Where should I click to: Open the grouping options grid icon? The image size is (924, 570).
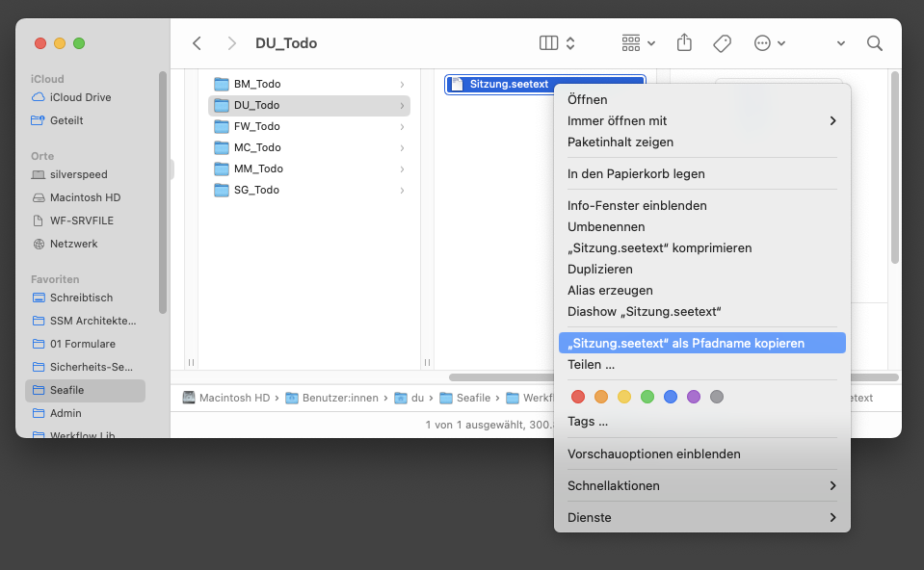(x=632, y=43)
